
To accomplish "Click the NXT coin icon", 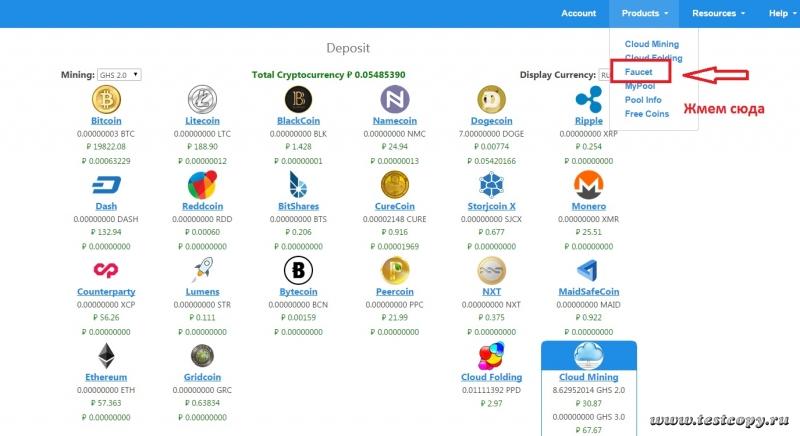I will pos(491,270).
